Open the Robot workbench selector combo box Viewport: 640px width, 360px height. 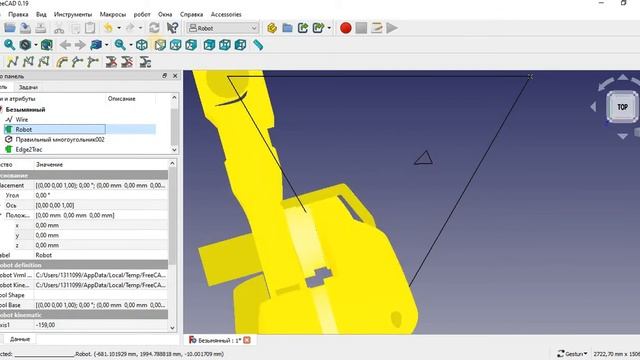[x=222, y=28]
